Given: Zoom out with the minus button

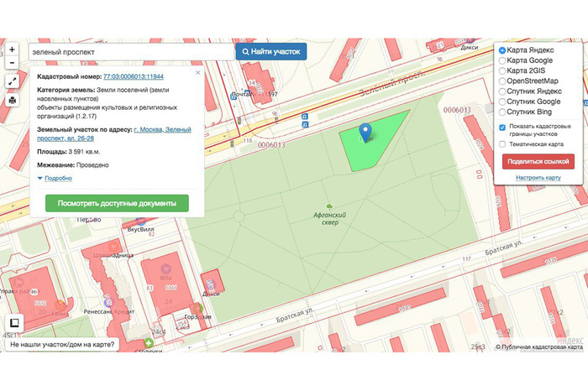Looking at the screenshot, I should (12, 63).
